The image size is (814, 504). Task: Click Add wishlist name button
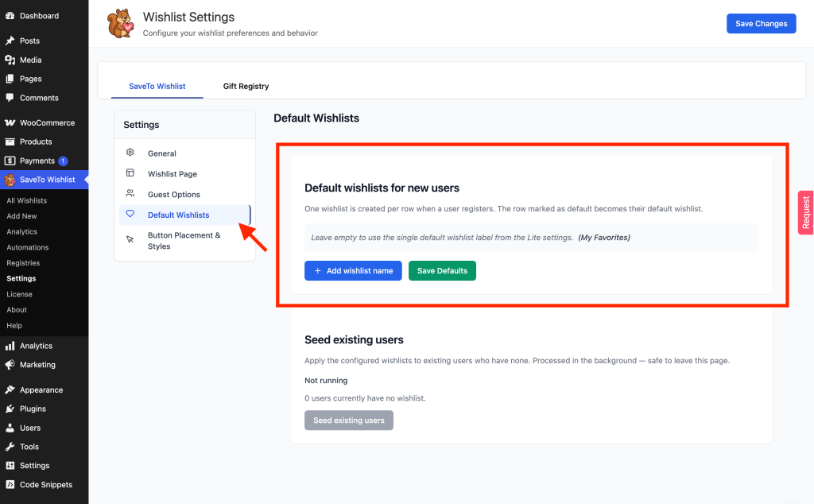[x=353, y=270]
